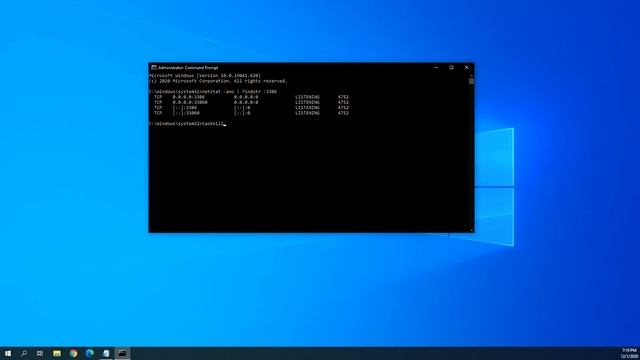Maximize the Command Prompt window
Screen dimensions: 640x360
451,68
